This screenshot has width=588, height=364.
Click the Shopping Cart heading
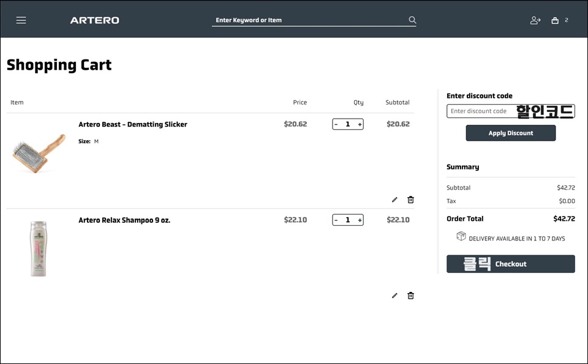(59, 65)
